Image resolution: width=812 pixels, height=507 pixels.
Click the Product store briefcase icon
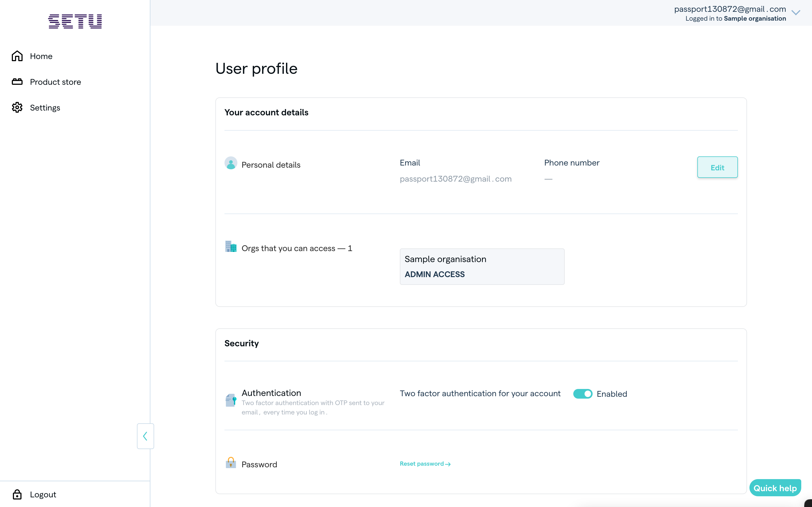click(x=17, y=82)
